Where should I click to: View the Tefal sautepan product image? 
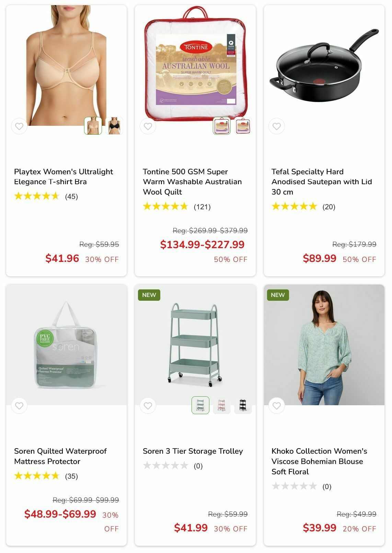pyautogui.click(x=324, y=65)
